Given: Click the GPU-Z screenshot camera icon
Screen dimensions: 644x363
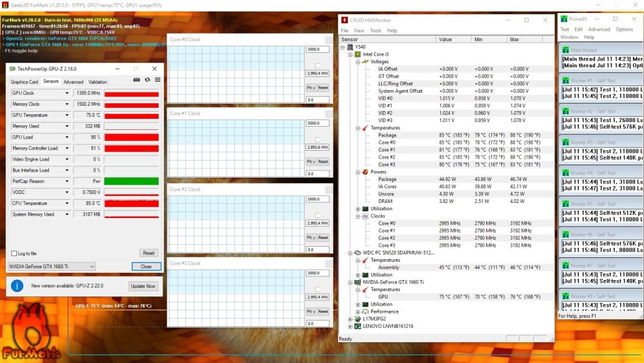Looking at the screenshot, I should pos(136,80).
